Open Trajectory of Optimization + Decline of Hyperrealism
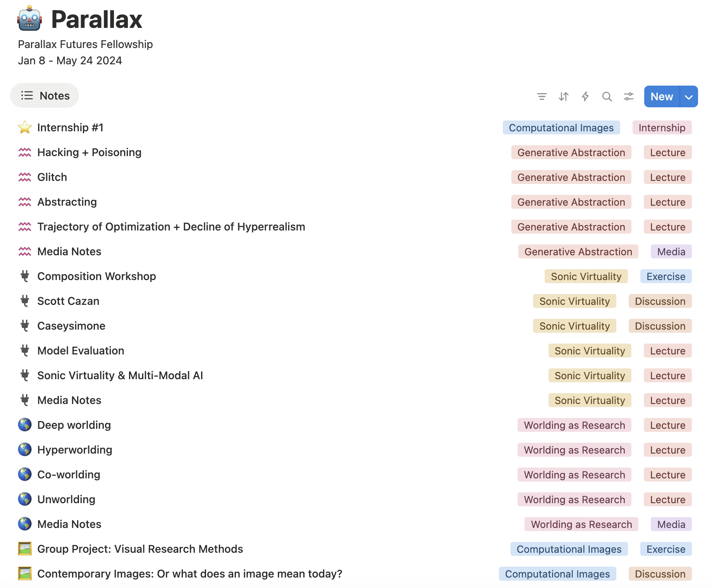Viewport: 712px width, 588px height. click(171, 227)
